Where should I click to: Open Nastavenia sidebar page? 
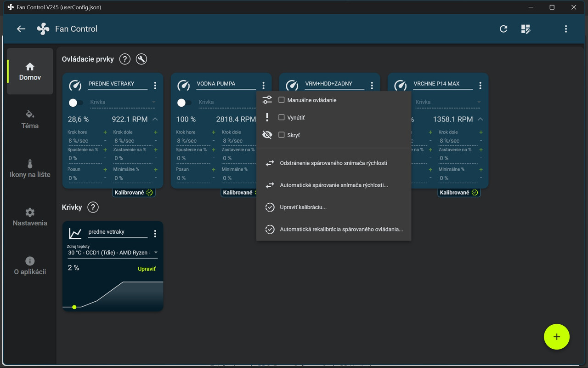click(30, 217)
